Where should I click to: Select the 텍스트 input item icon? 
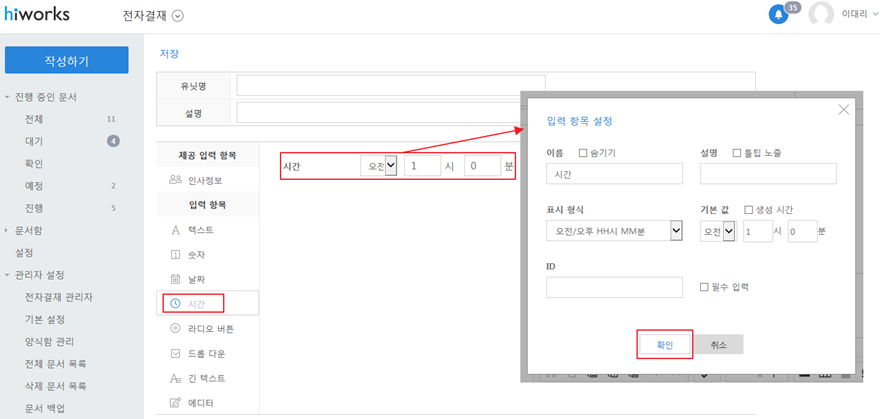[x=176, y=230]
